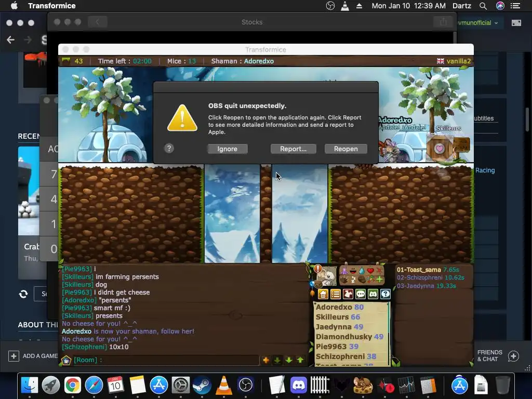The width and height of the screenshot is (532, 399).
Task: Open System Preferences from the Dock
Action: (180, 385)
